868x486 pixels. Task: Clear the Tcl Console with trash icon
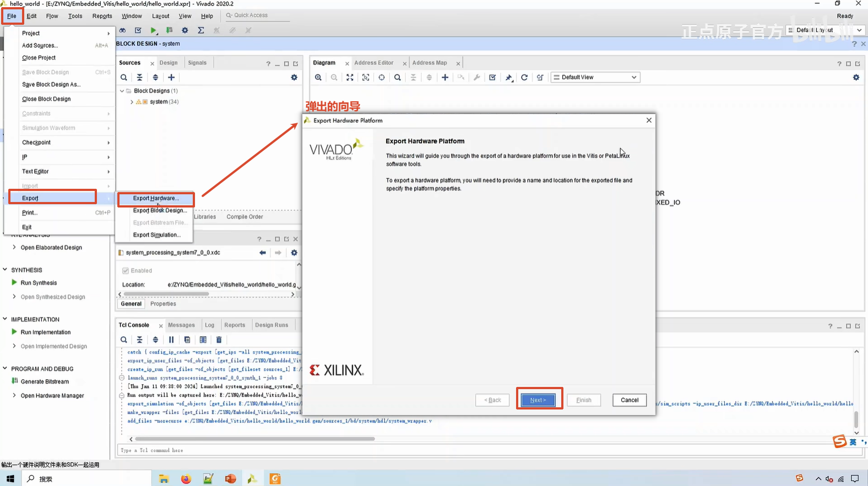[x=219, y=340]
